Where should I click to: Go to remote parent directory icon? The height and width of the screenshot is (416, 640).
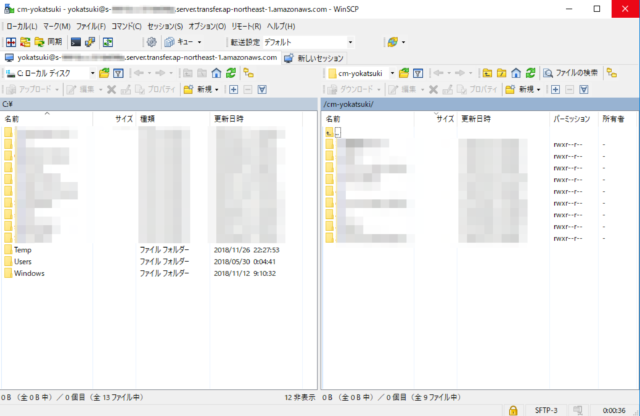pyautogui.click(x=487, y=73)
